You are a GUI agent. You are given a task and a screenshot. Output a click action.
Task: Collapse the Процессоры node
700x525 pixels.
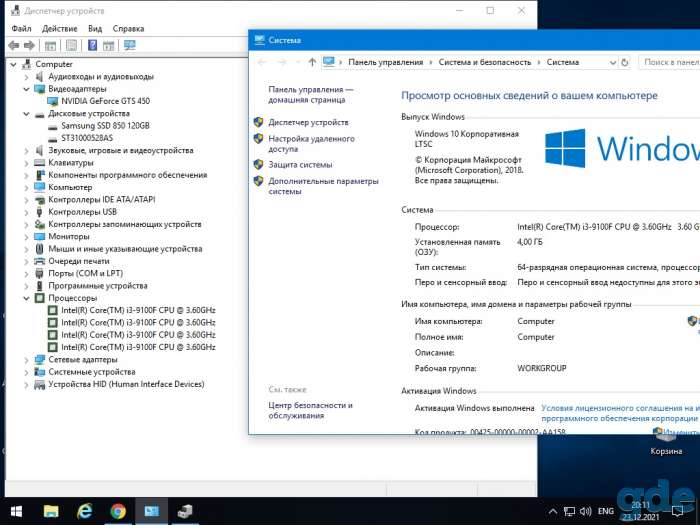[26, 298]
